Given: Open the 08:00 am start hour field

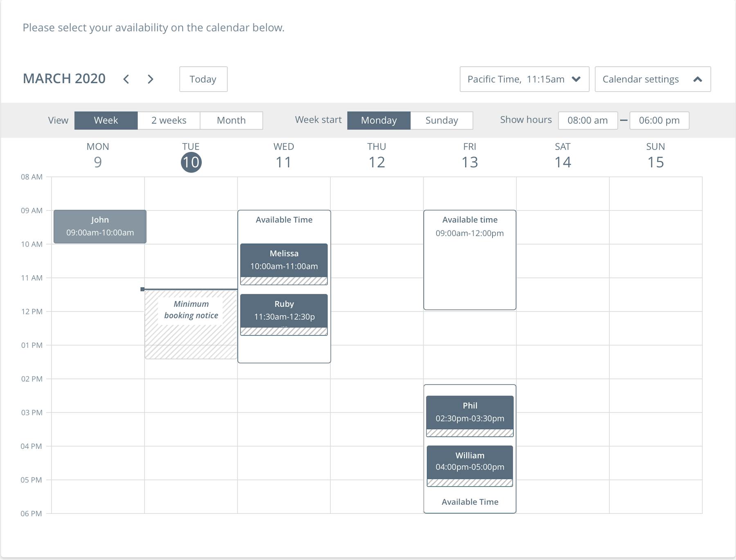Looking at the screenshot, I should [588, 121].
